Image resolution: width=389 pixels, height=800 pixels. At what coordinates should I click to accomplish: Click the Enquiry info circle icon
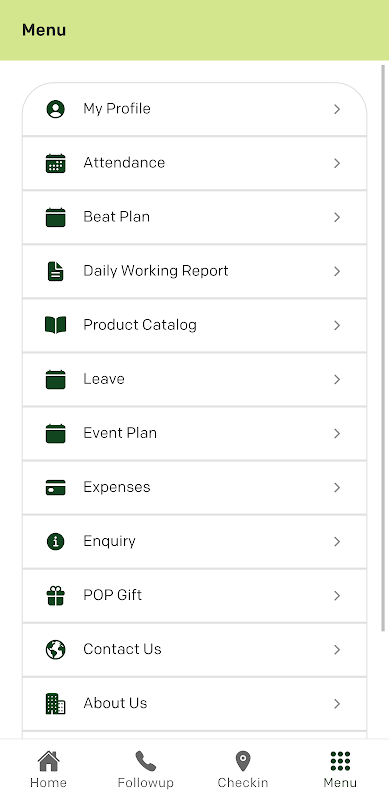pyautogui.click(x=55, y=541)
